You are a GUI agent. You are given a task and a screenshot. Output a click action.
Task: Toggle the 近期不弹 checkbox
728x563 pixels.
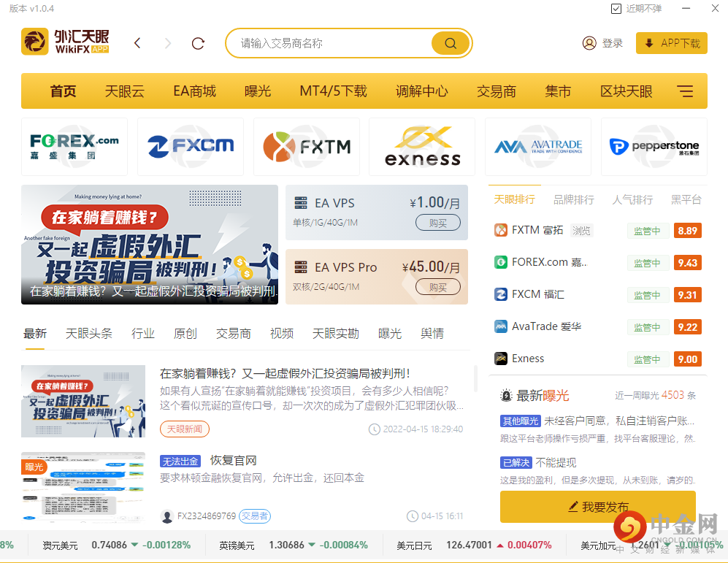tap(617, 8)
